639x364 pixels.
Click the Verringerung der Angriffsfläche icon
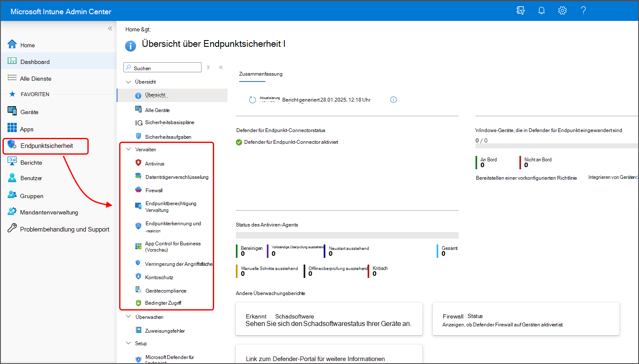pos(138,263)
